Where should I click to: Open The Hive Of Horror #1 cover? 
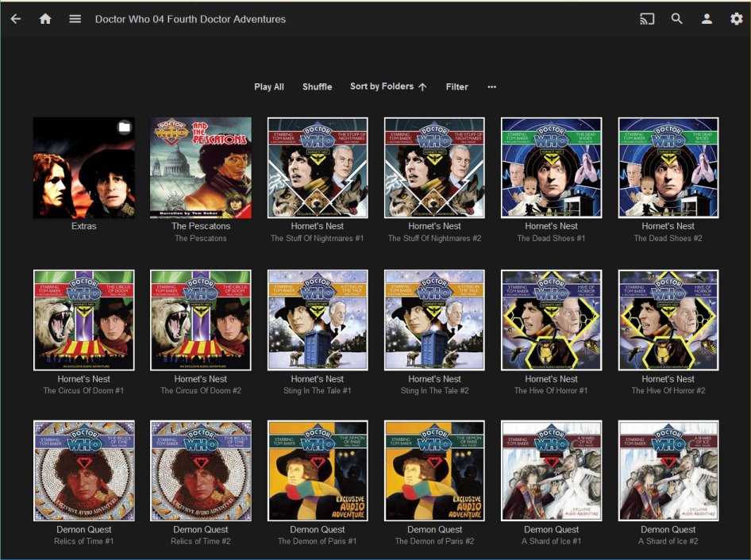point(551,320)
